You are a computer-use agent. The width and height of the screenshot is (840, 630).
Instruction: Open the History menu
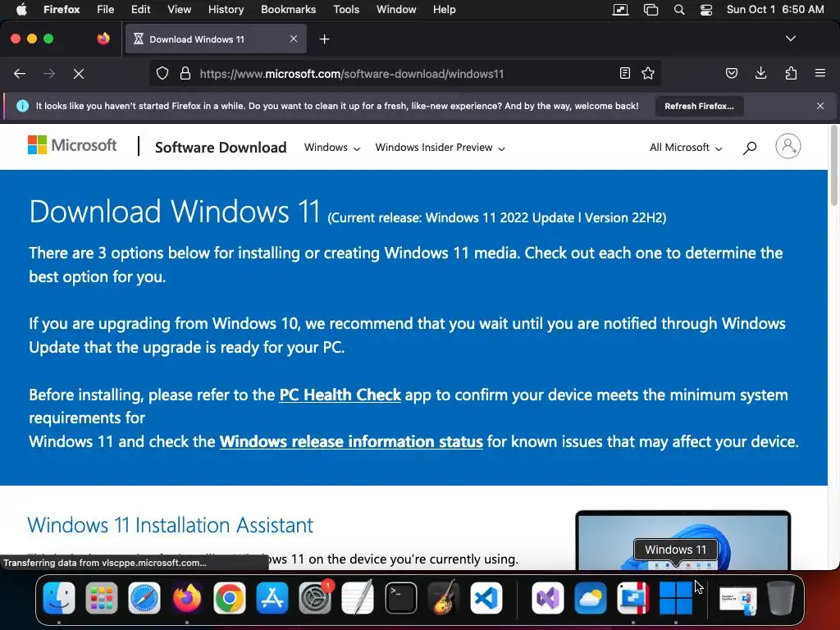click(x=226, y=10)
